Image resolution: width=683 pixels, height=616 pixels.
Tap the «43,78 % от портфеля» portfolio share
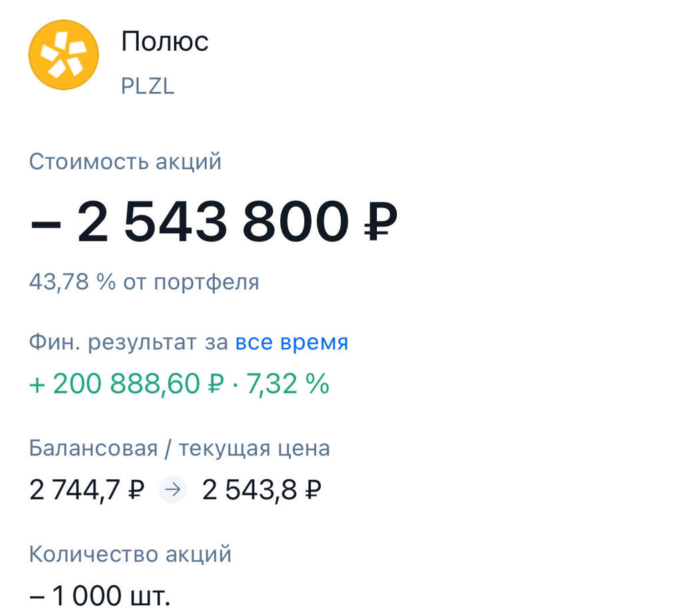[144, 283]
